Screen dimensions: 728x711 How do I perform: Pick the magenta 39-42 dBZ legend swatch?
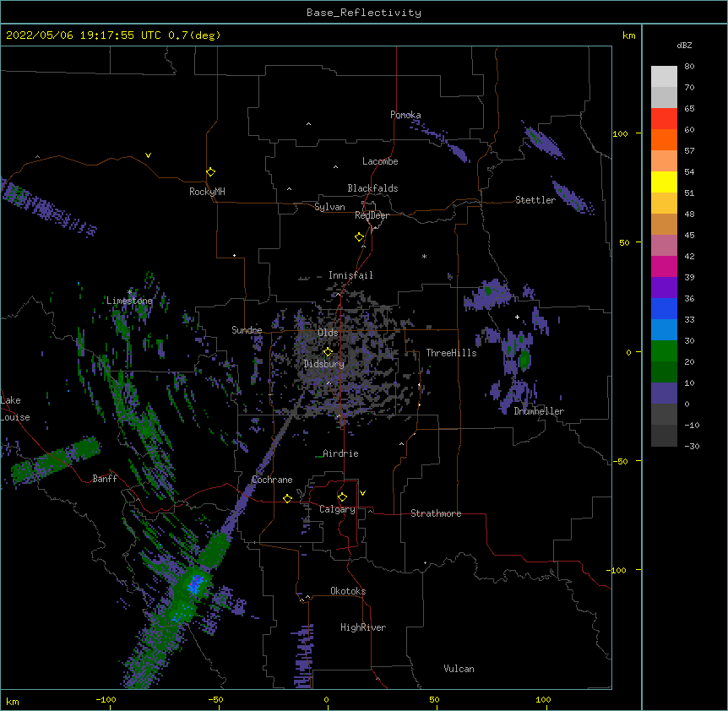[x=664, y=267]
